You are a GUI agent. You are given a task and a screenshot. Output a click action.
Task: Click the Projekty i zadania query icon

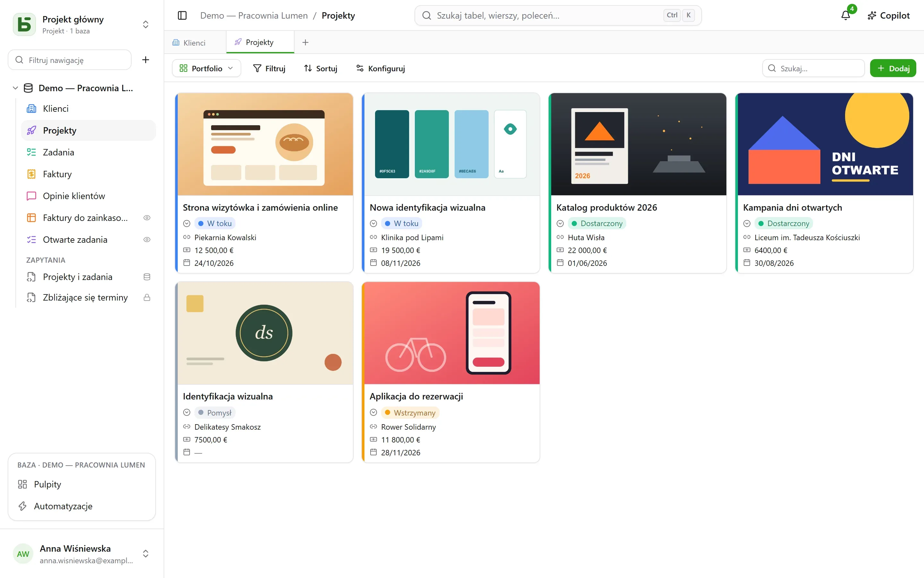[31, 277]
